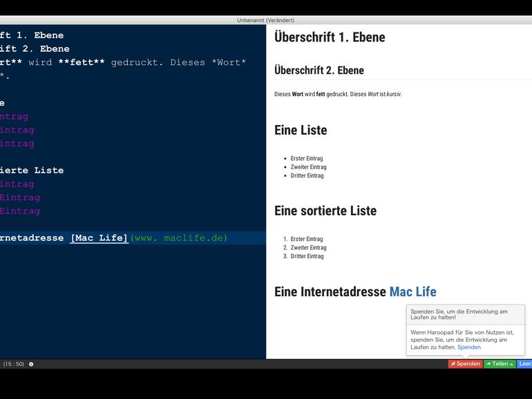Click the Überschrift 2. Ebene heading in preview
Image resolution: width=532 pixels, height=399 pixels.
pyautogui.click(x=319, y=70)
